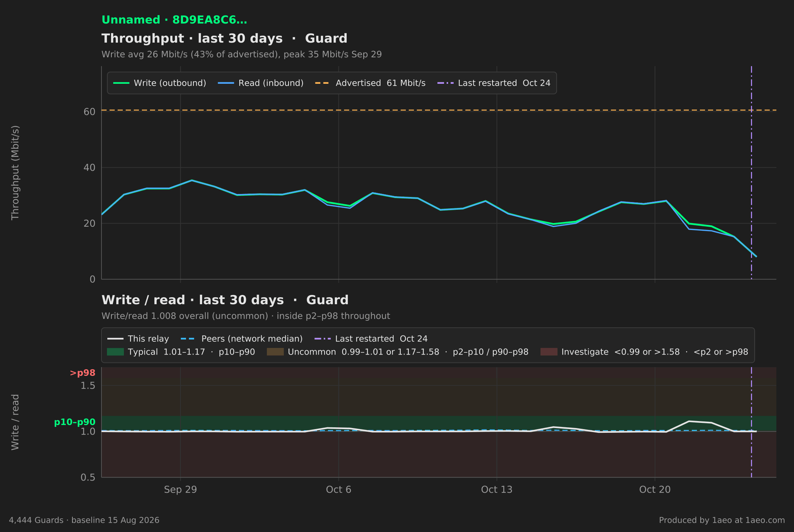Click 'Last restarted Oct 24' in throughput legend

coord(494,83)
